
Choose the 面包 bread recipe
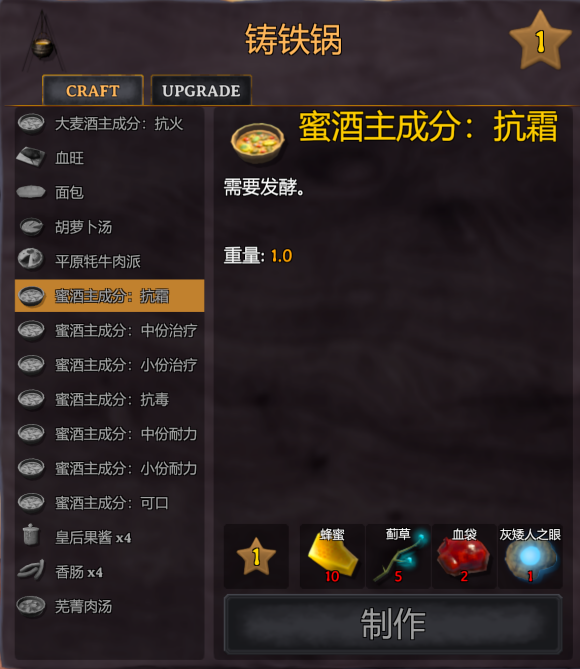click(x=109, y=192)
